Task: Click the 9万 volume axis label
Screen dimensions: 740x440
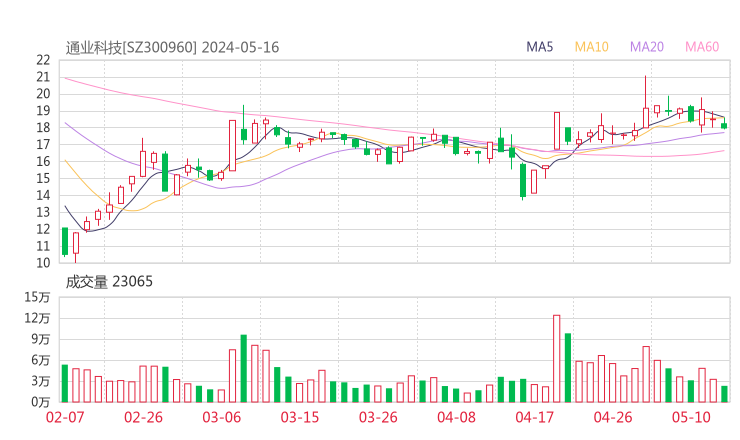Action: 41,339
